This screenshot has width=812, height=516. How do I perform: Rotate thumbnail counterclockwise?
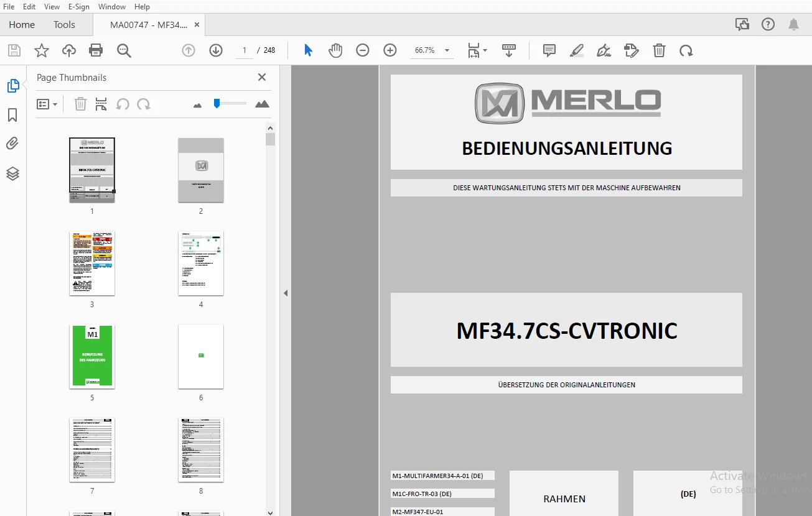(123, 104)
